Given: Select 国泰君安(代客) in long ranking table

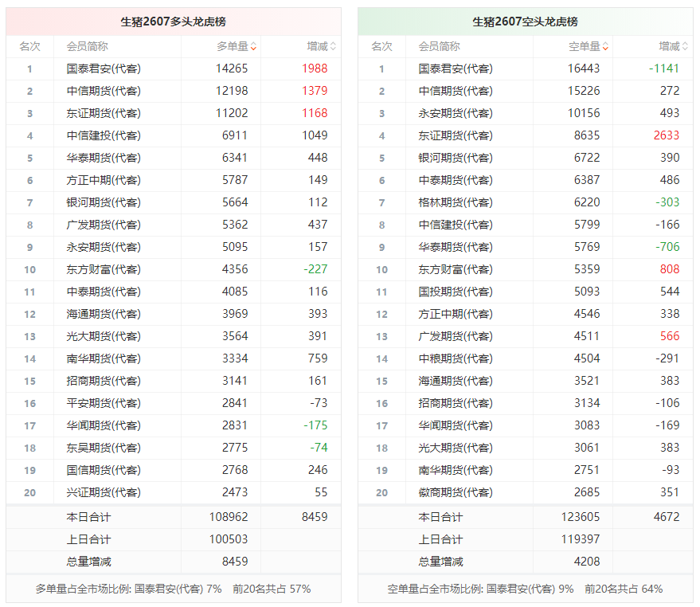Looking at the screenshot, I should (x=104, y=69).
